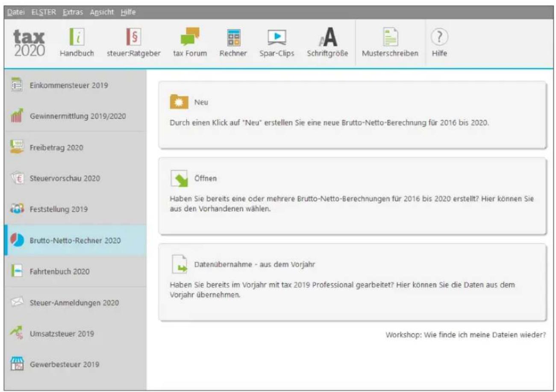Screen dimensions: 556x392
Task: Open the Handbuch toolbar icon
Action: click(77, 37)
